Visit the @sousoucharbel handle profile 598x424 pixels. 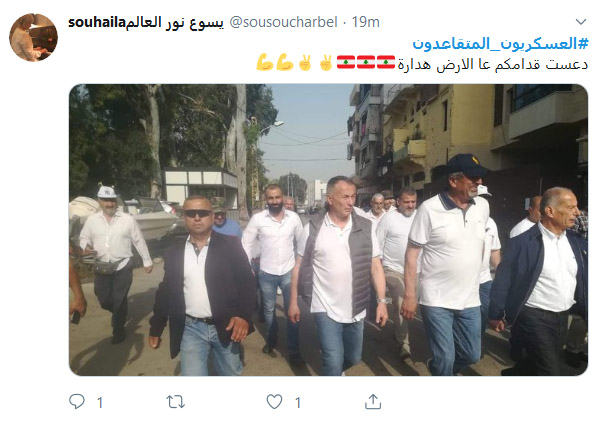(x=283, y=22)
